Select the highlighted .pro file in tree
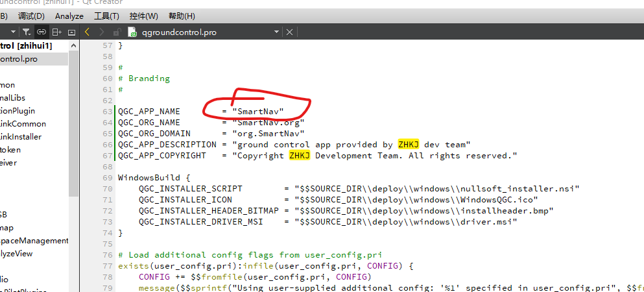644x292 pixels. pyautogui.click(x=34, y=59)
